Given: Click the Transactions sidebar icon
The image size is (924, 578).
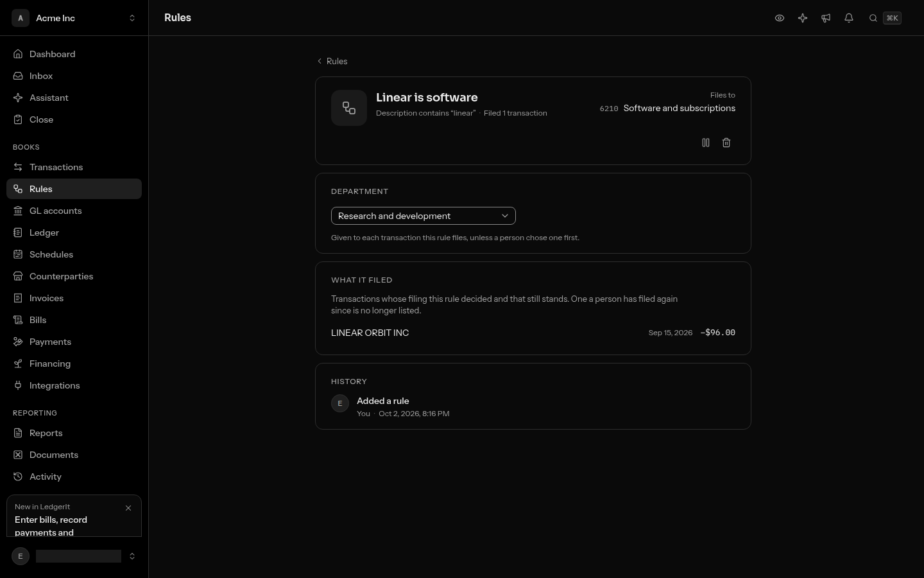Looking at the screenshot, I should [x=18, y=167].
